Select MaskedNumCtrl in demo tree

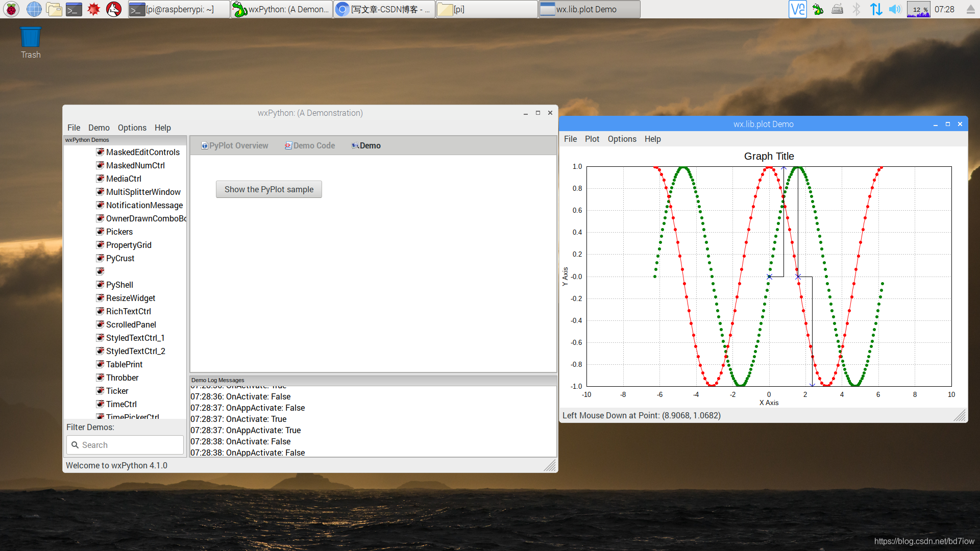coord(135,165)
